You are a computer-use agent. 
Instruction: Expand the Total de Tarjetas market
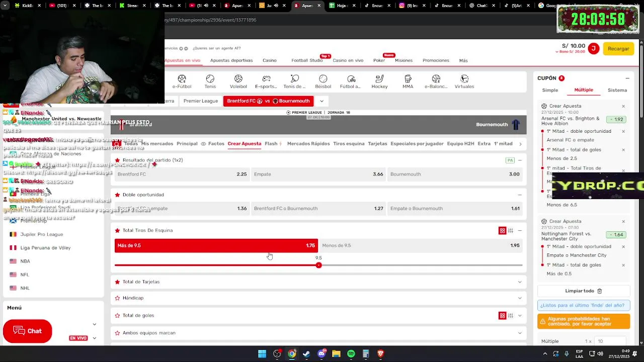520,282
